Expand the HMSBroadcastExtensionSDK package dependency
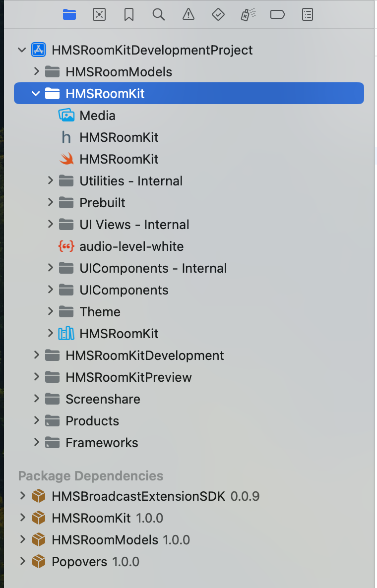The width and height of the screenshot is (377, 588). tap(22, 496)
